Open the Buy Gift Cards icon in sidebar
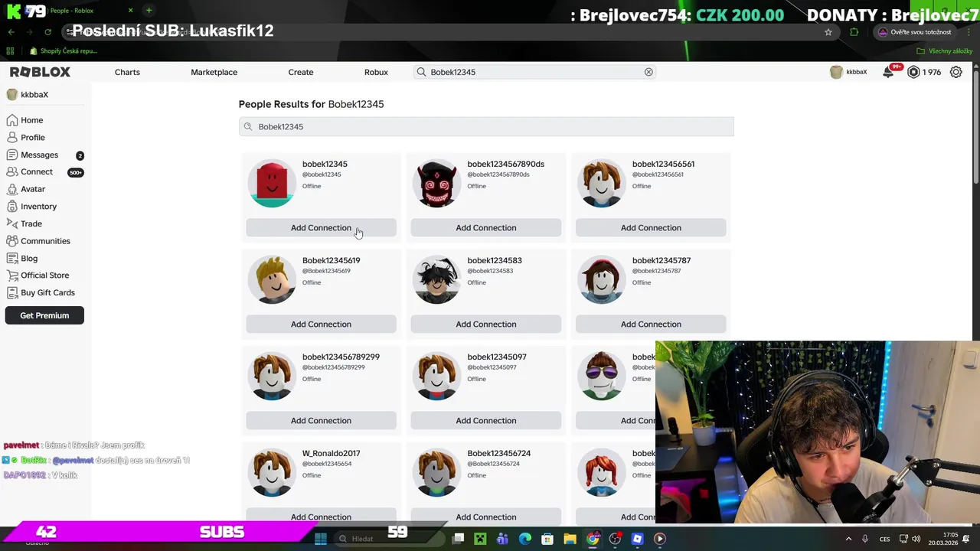 12,292
